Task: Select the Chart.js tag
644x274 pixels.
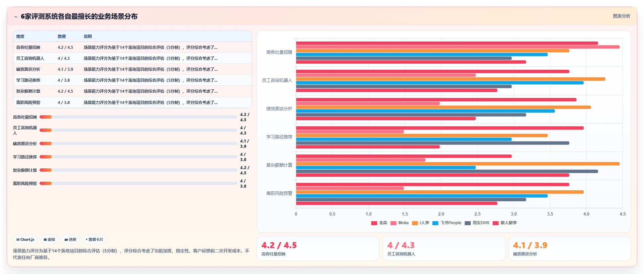Action: 25,239
